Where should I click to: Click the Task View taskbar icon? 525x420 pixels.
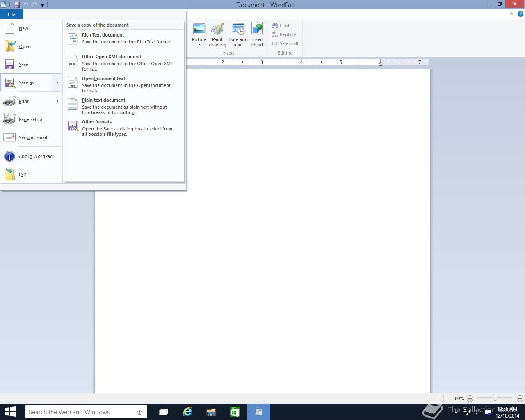[x=164, y=412]
